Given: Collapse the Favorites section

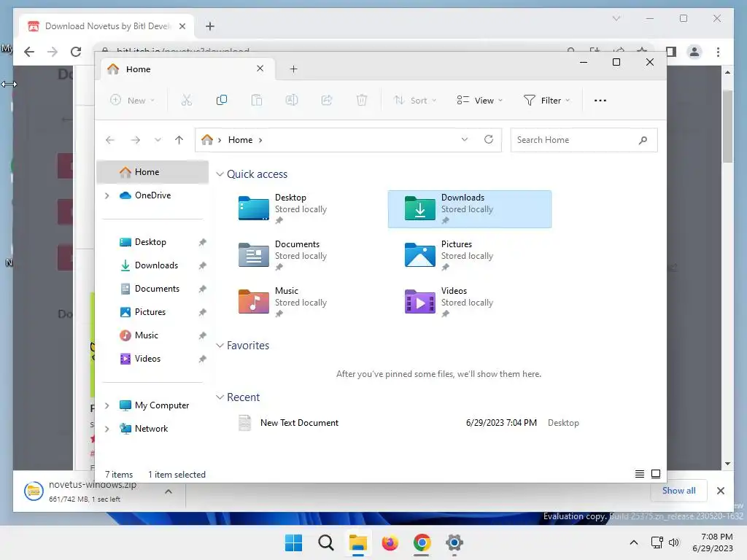Looking at the screenshot, I should tap(220, 346).
